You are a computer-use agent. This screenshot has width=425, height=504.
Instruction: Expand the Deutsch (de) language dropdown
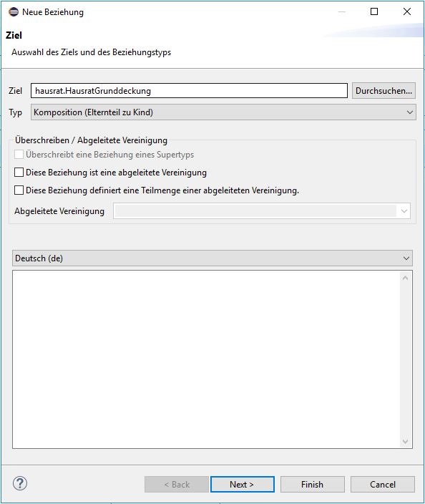[x=212, y=258]
